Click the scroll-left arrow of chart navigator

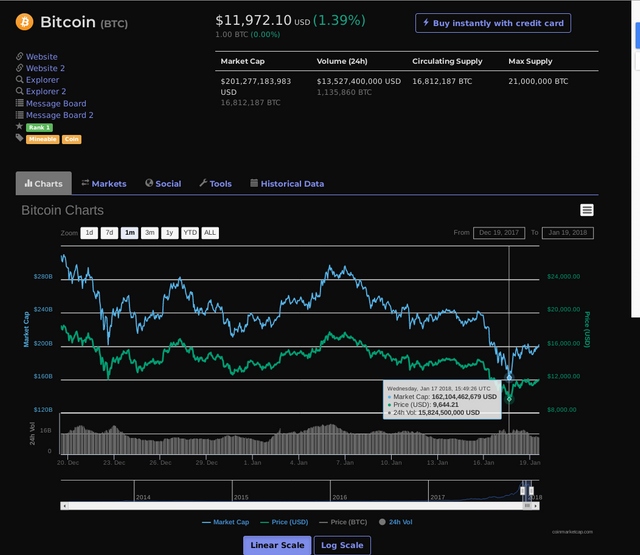pyautogui.click(x=64, y=506)
